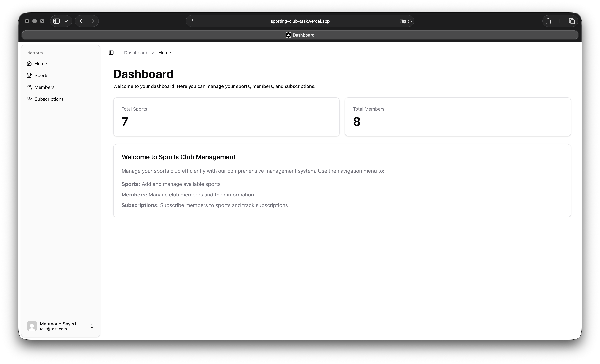Open a new tab with plus icon

click(560, 21)
